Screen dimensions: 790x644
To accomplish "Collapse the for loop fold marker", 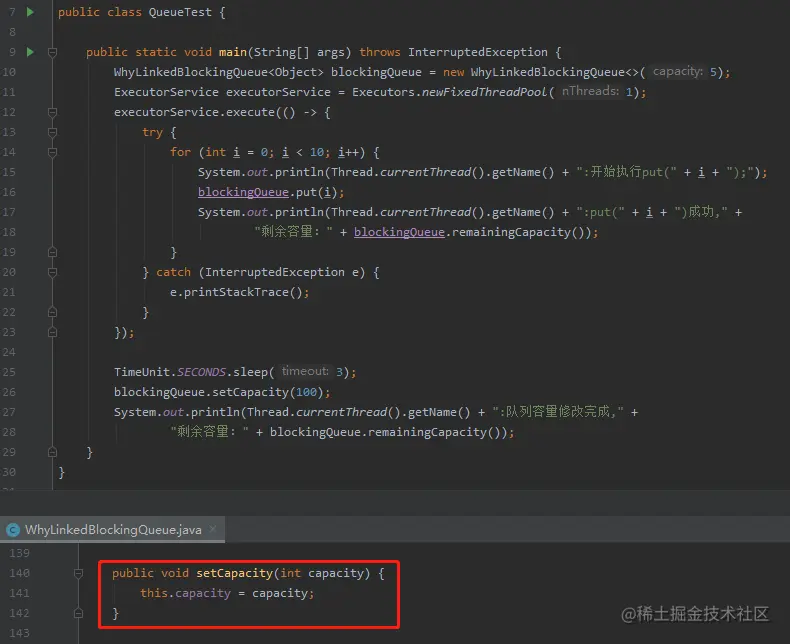I will [x=52, y=152].
